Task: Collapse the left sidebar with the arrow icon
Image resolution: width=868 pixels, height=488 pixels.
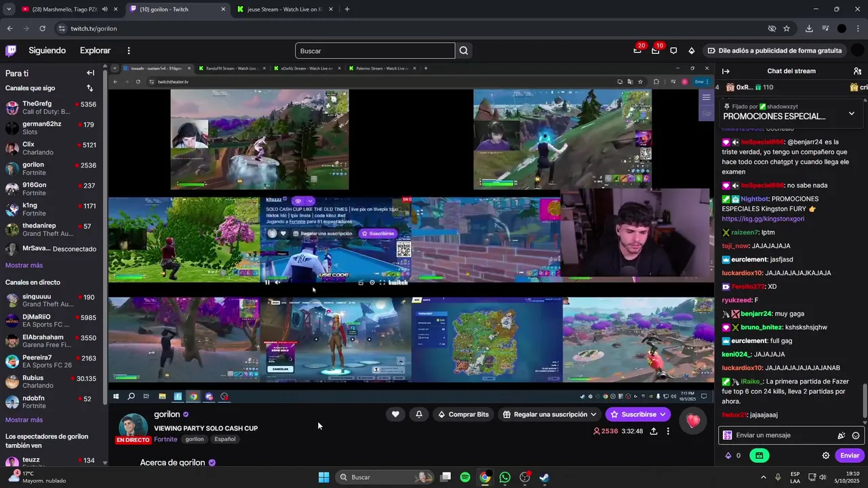Action: tap(90, 73)
